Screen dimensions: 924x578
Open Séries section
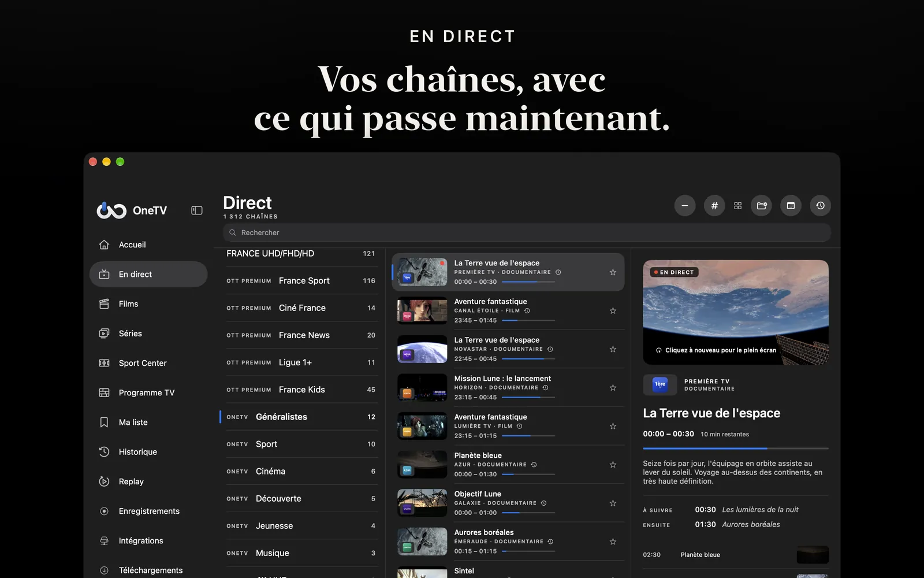tap(148, 334)
